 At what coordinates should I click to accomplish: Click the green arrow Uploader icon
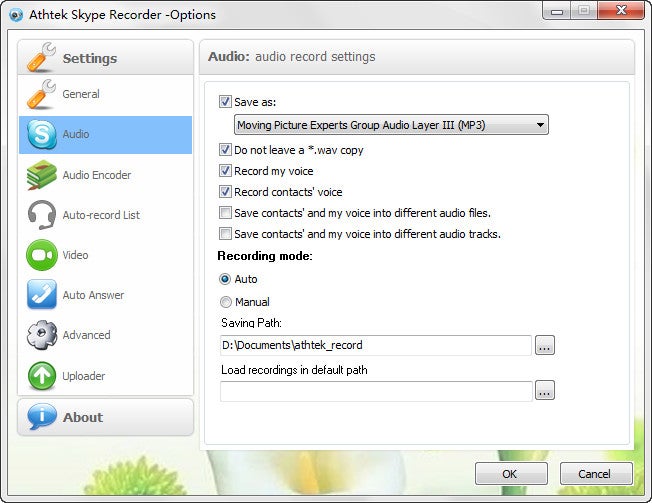42,376
